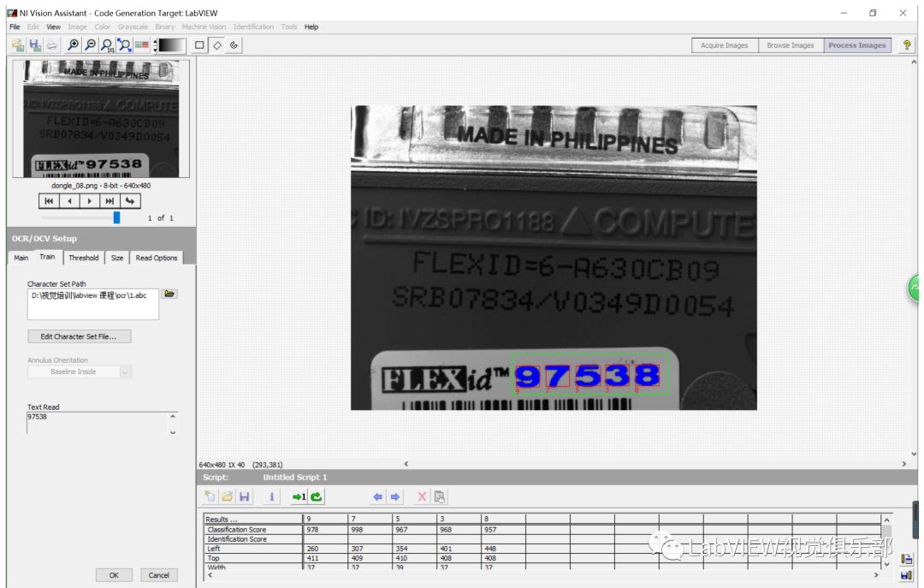Switch to the Threshold tab

84,257
